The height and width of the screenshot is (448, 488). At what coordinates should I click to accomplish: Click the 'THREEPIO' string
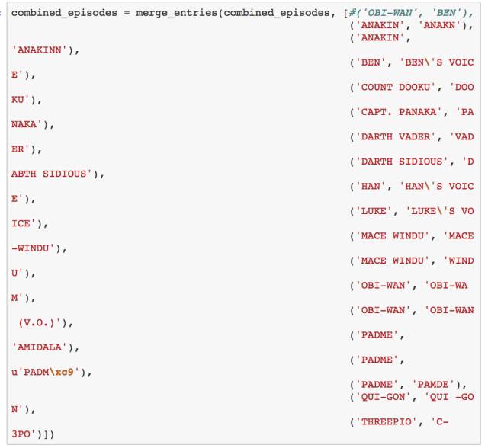click(x=384, y=421)
